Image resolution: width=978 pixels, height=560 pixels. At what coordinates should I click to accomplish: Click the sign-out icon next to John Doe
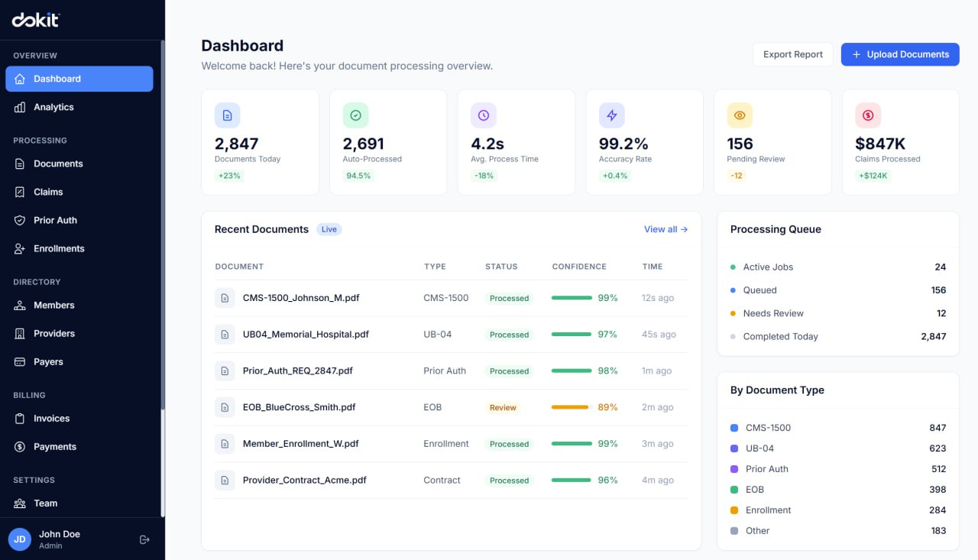click(144, 539)
